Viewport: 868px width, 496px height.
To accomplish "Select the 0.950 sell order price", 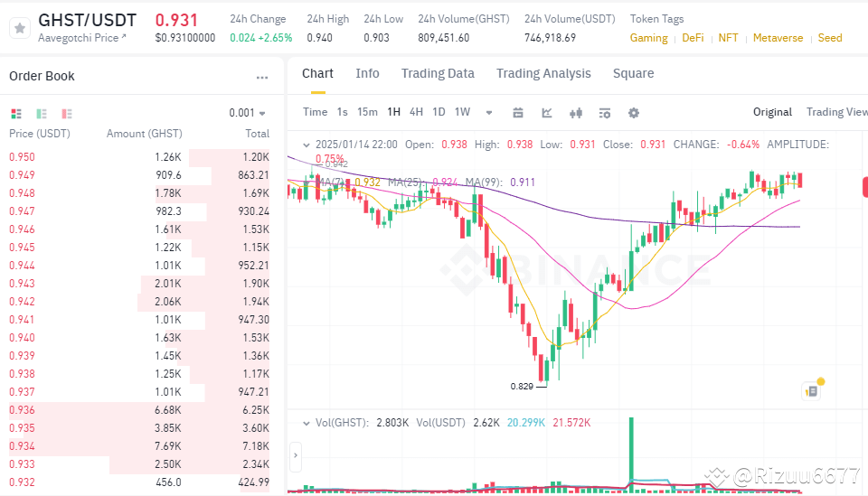I will (22, 157).
